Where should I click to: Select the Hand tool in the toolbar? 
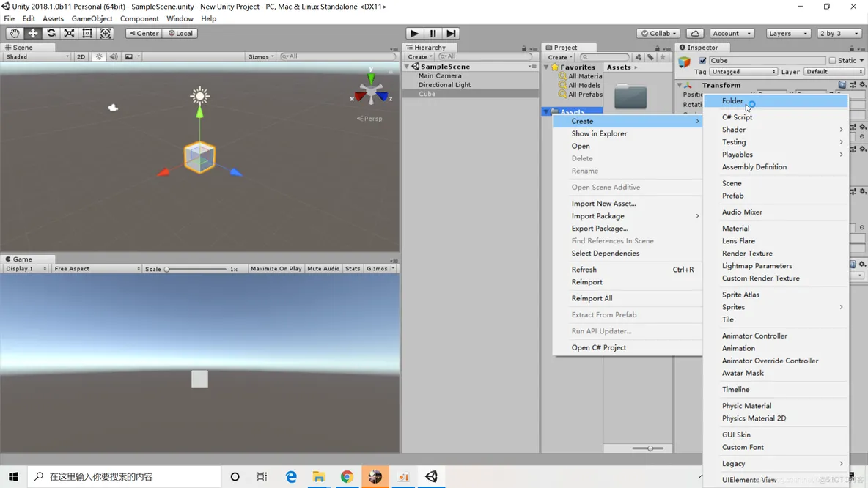pos(14,33)
